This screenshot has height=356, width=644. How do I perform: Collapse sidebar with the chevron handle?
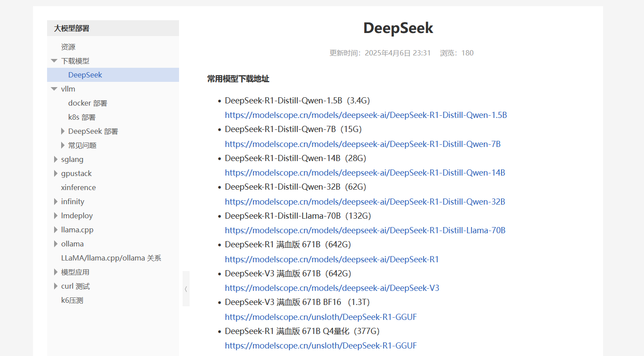pos(186,289)
